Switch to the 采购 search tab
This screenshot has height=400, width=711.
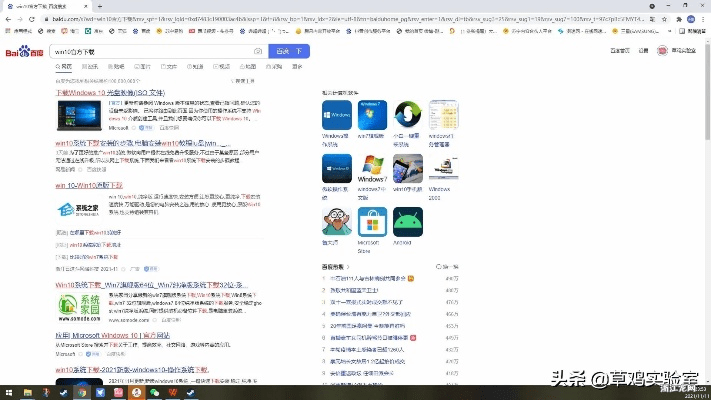[x=274, y=67]
